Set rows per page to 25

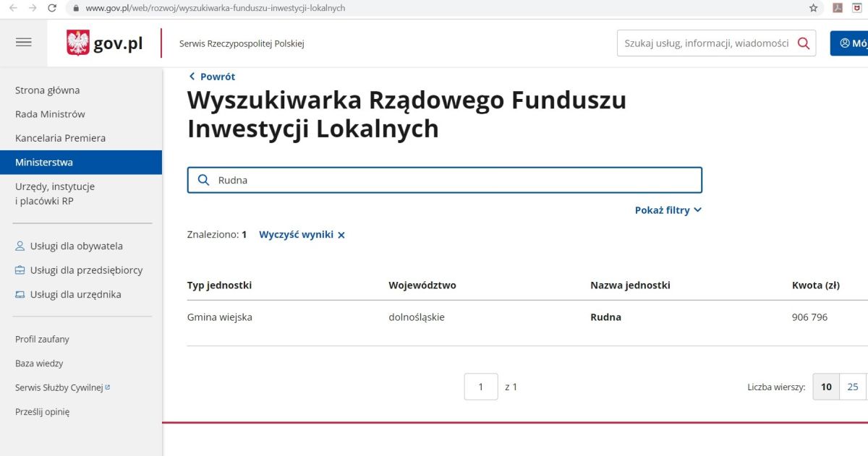click(x=852, y=387)
